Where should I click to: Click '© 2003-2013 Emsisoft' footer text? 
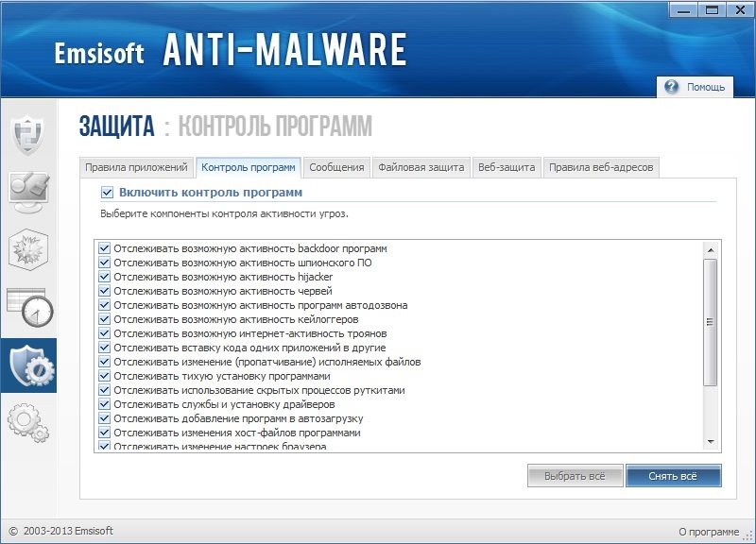pyautogui.click(x=61, y=531)
